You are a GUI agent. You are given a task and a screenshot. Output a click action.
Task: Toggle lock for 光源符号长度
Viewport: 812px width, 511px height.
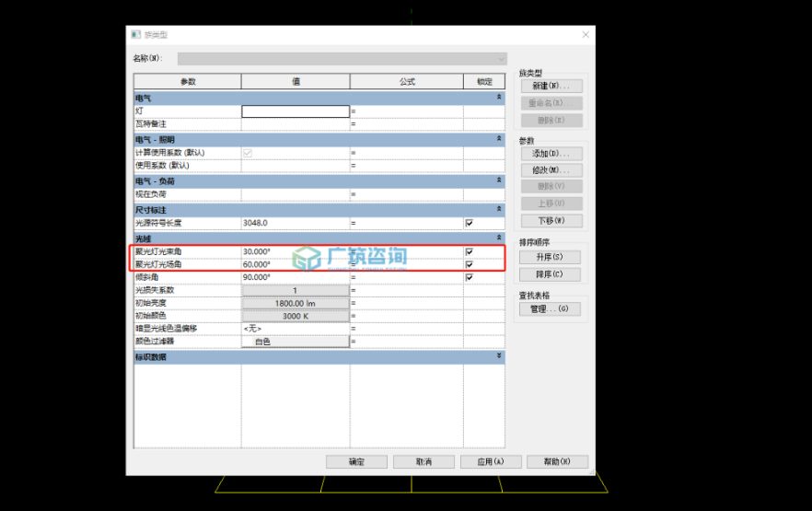pos(470,223)
